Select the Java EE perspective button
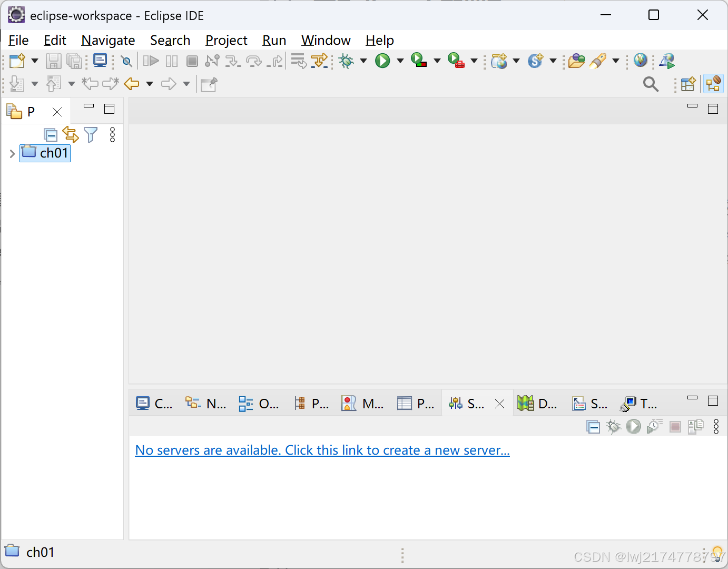 pyautogui.click(x=714, y=84)
